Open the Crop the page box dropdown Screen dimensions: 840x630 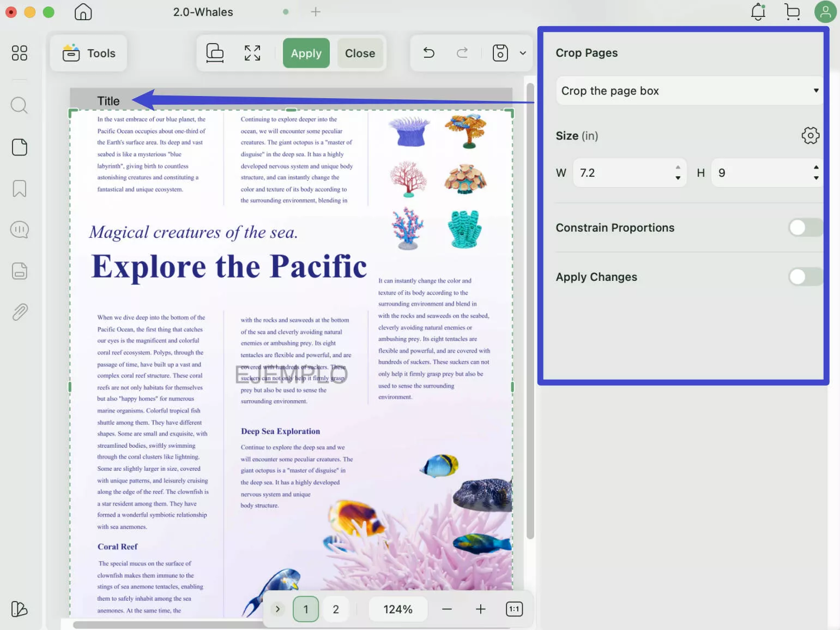point(688,91)
